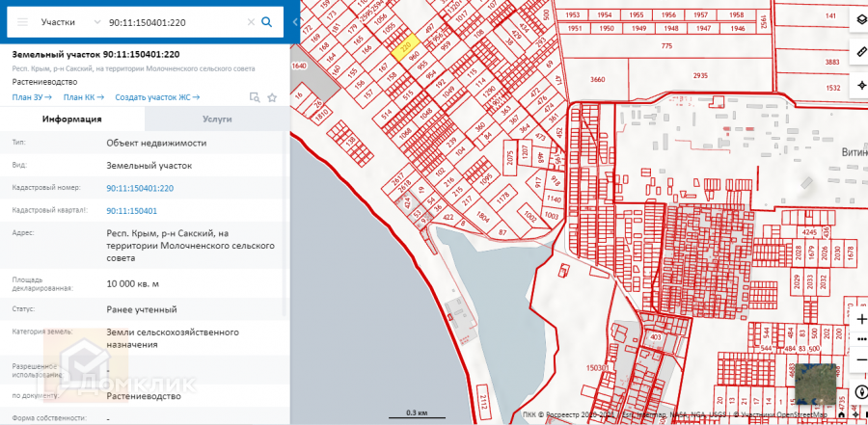Image resolution: width=868 pixels, height=425 pixels.
Task: Select the ruler measurement tool
Action: [860, 51]
